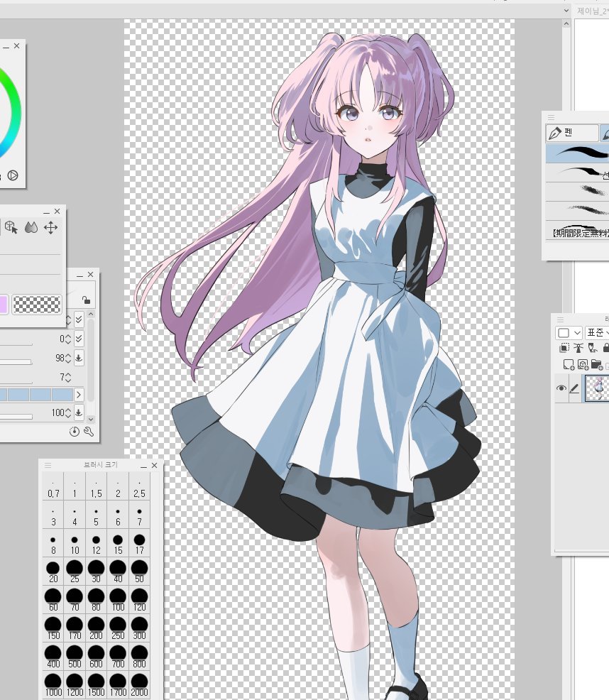Set brush size to 100

pos(118,601)
